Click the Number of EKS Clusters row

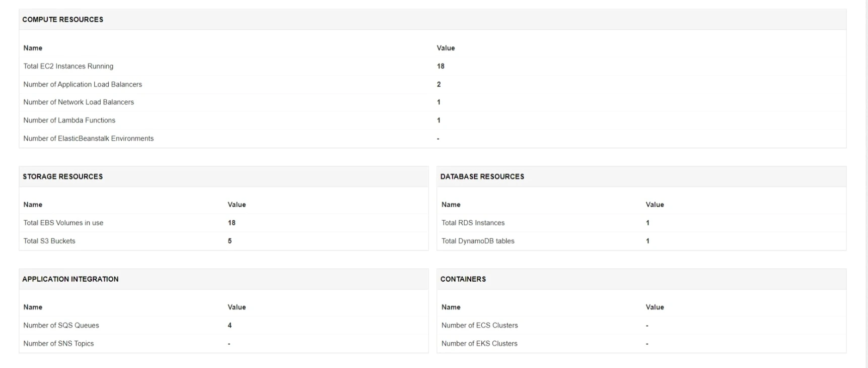[x=479, y=343]
